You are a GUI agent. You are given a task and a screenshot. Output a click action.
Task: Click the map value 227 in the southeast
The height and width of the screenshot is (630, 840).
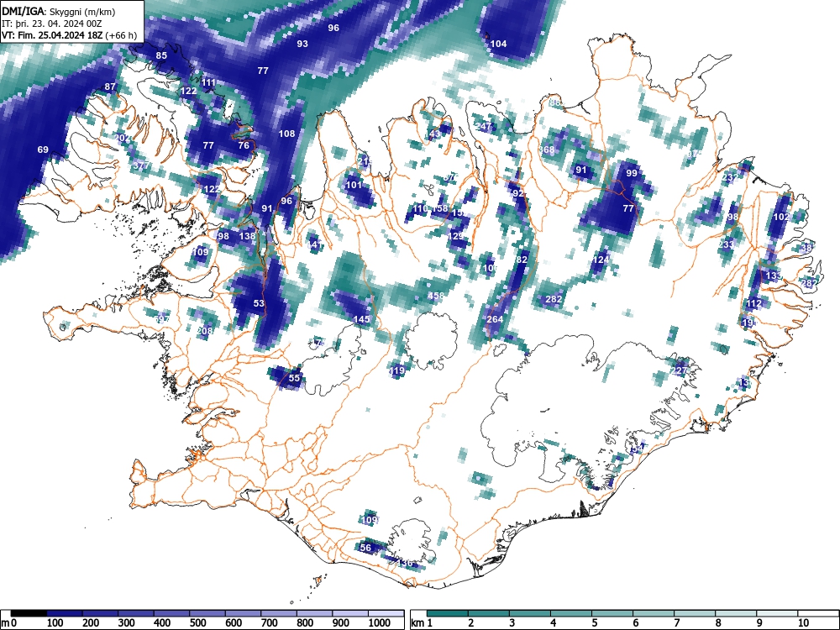tap(679, 370)
